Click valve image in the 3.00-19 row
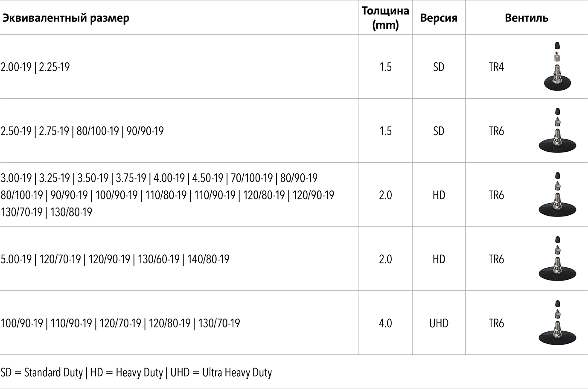 click(x=556, y=194)
